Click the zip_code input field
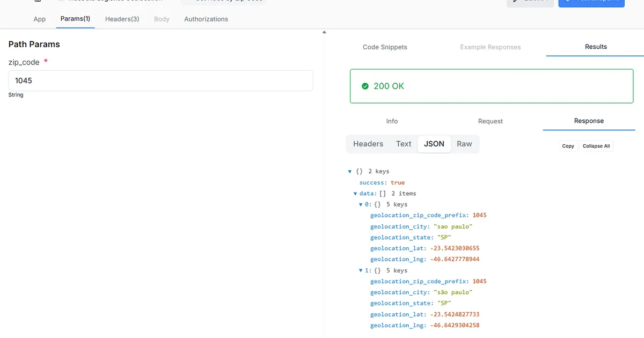Viewport: 644px width, 338px height. pos(160,80)
